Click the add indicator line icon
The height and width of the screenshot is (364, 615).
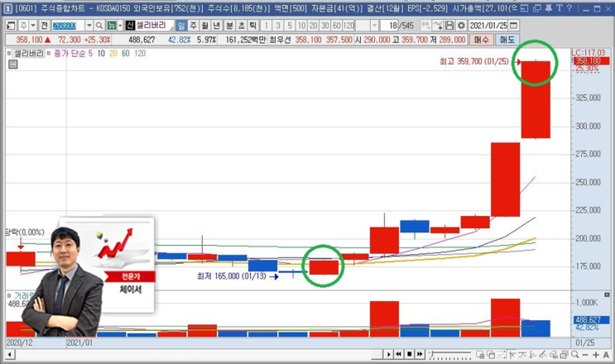438,26
